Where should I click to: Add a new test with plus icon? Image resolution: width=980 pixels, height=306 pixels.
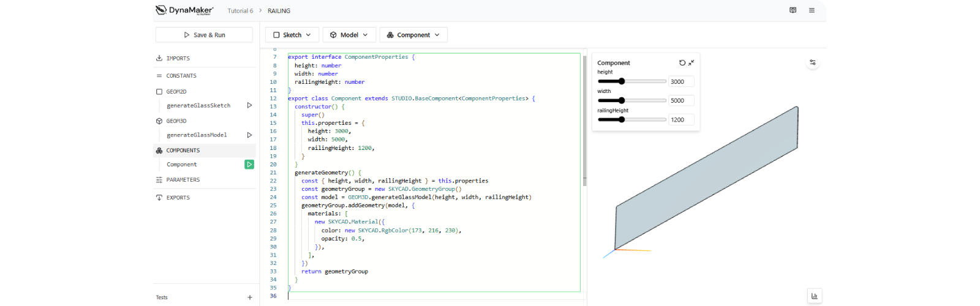click(250, 297)
